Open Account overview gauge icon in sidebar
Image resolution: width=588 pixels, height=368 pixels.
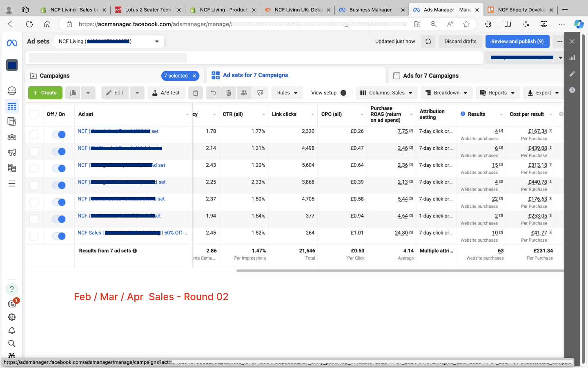[12, 90]
